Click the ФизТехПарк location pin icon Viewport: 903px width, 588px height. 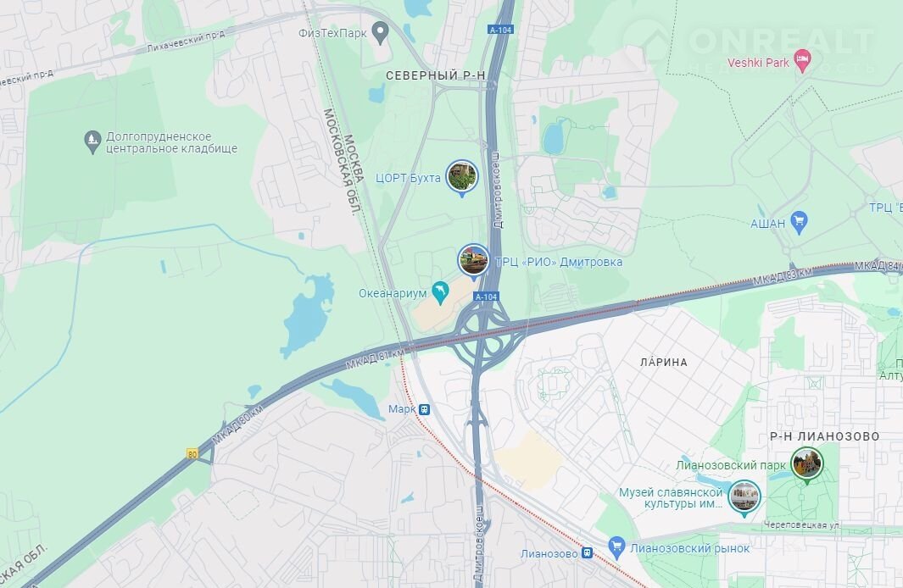click(380, 32)
